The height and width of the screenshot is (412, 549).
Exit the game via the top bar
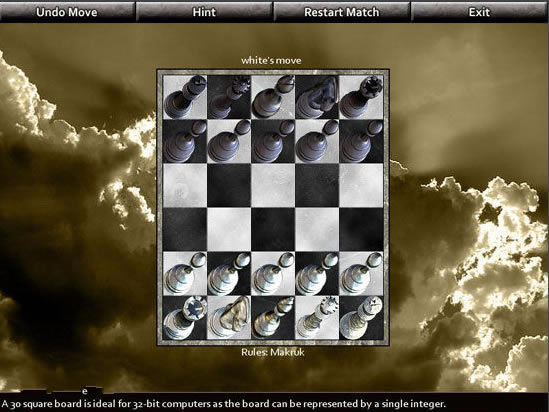click(479, 12)
